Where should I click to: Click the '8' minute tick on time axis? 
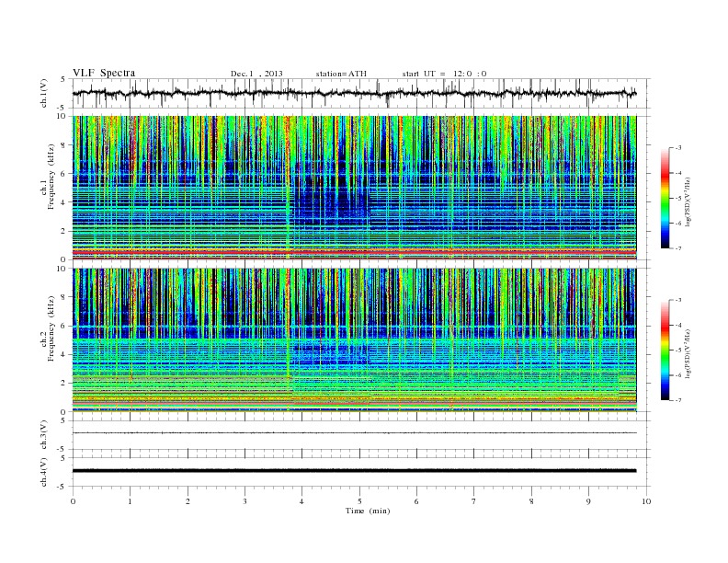click(x=531, y=501)
